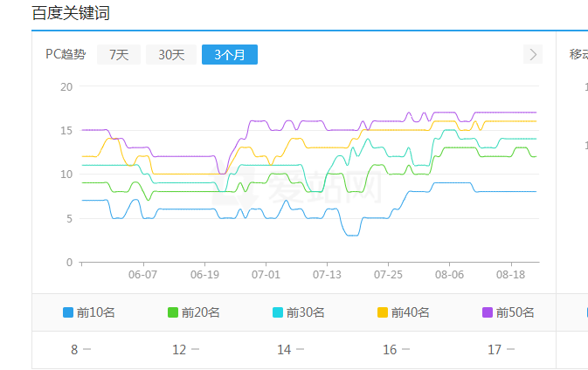Select the highlighted 3个月 tab

coord(229,55)
